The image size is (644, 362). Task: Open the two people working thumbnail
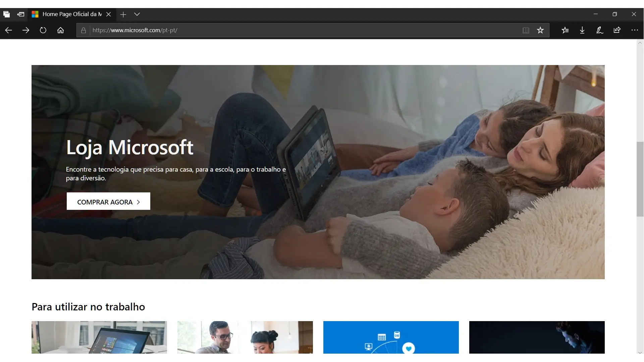click(x=245, y=337)
